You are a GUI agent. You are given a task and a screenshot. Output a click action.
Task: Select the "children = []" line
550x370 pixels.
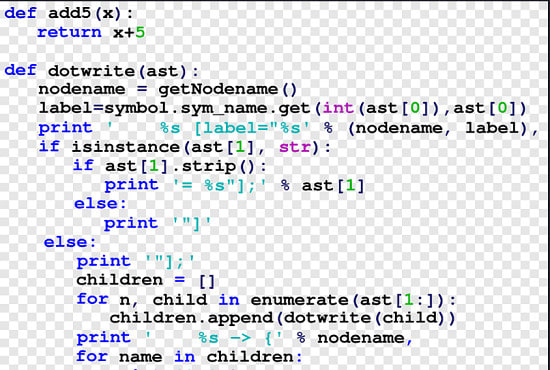coord(146,281)
